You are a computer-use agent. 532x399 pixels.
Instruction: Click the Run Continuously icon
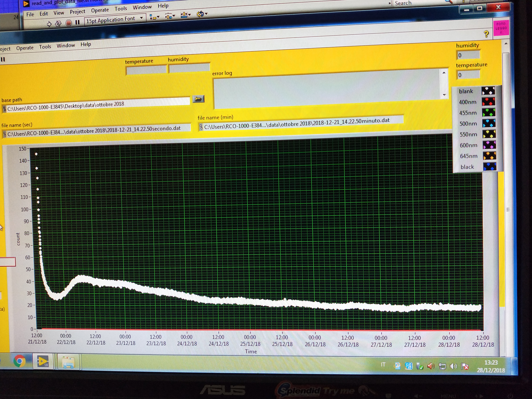coord(58,24)
